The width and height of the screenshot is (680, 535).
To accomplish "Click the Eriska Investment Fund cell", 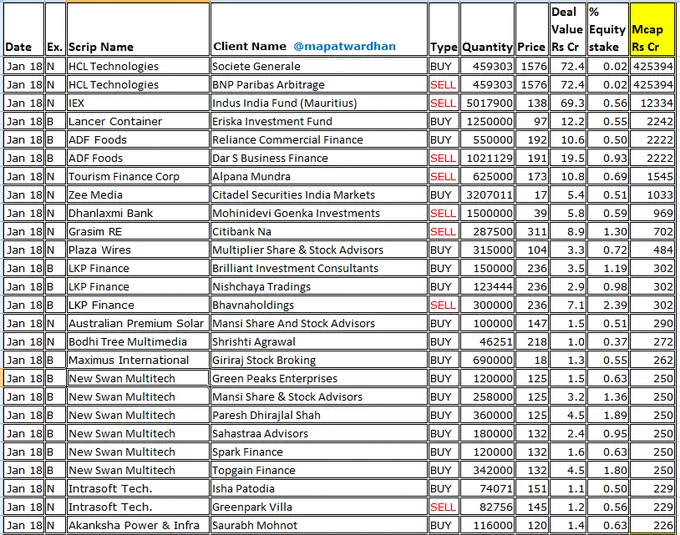I will pyautogui.click(x=319, y=121).
